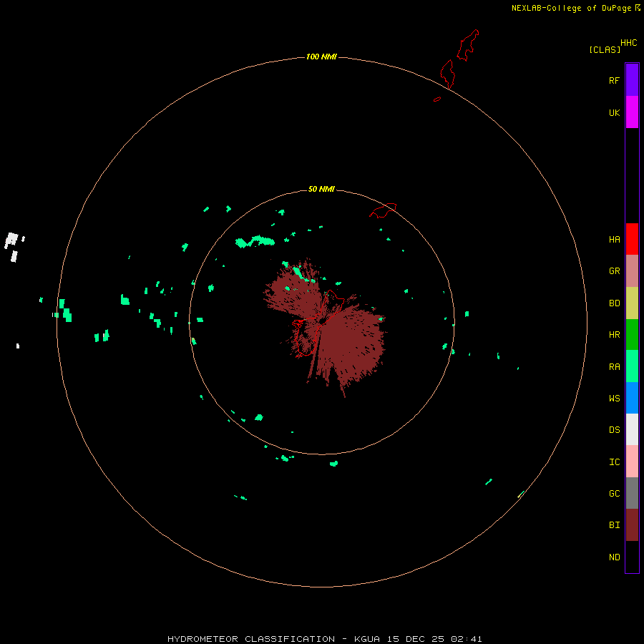Click the red island outline on 50 NMI ring
644x644 pixels.
pyautogui.click(x=383, y=210)
